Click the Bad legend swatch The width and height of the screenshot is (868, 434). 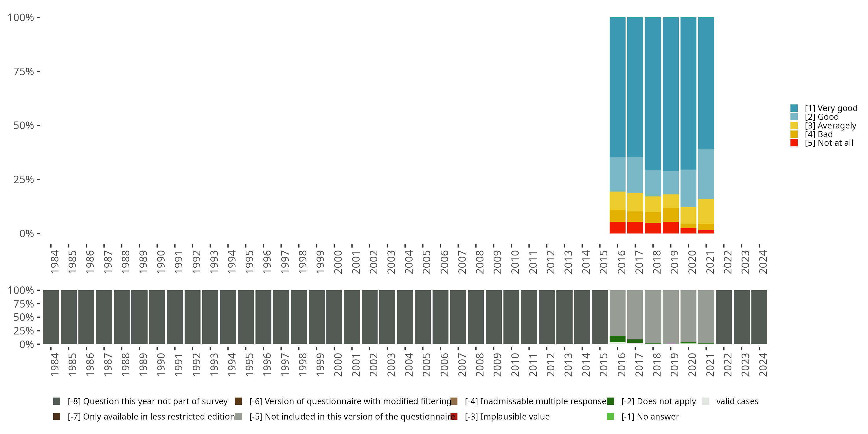[x=794, y=134]
